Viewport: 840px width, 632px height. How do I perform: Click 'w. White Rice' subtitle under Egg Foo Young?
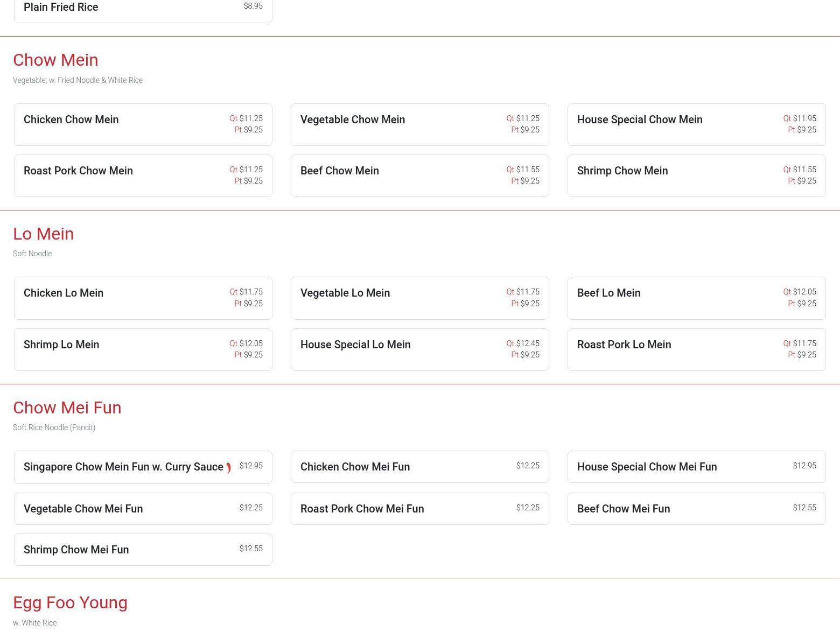[x=34, y=623]
